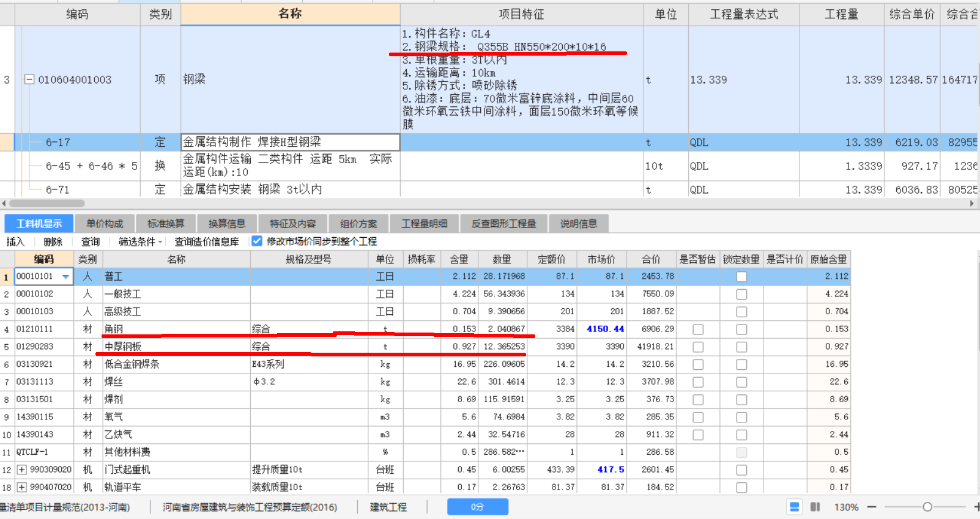This screenshot has height=519, width=980.
Task: Click the 删除 button
Action: click(x=53, y=241)
